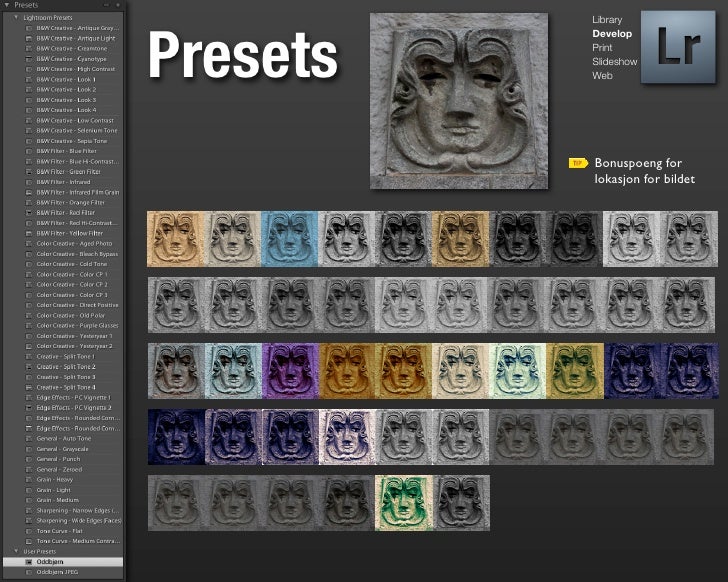Click icon beside Creative - Split Tone 4
728x582 pixels.
29,387
